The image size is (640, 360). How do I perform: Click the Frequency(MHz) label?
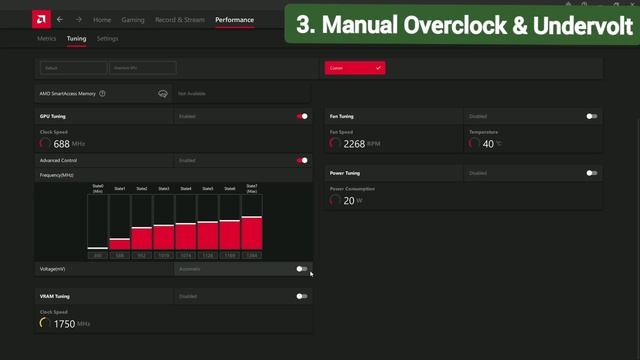coord(56,175)
